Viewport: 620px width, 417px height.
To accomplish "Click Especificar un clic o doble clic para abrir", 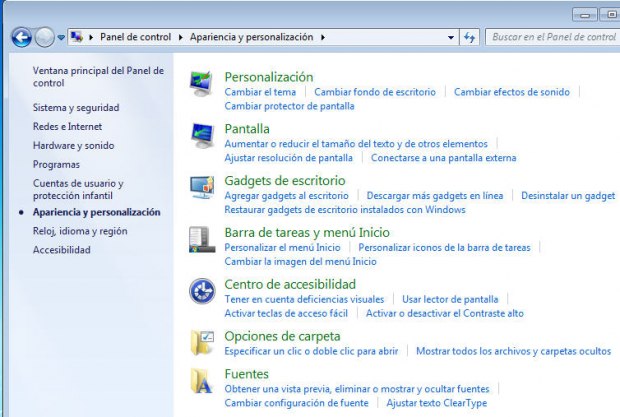I will click(311, 351).
